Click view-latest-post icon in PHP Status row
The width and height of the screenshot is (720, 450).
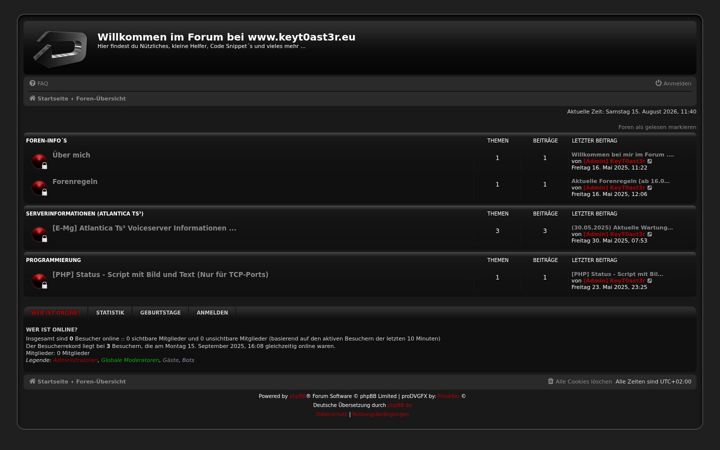click(x=650, y=281)
